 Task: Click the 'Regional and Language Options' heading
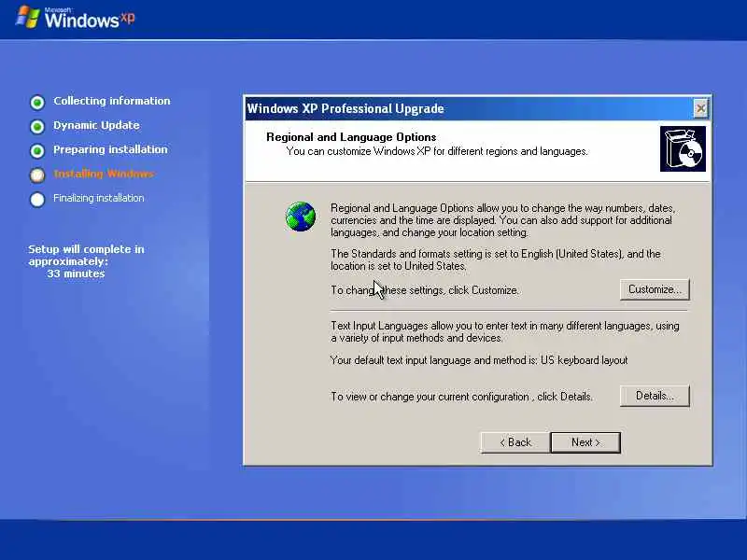click(351, 137)
